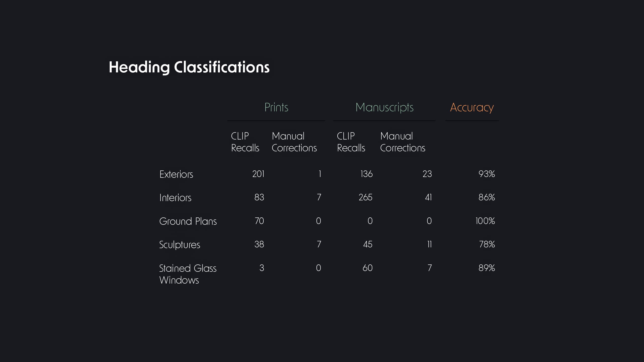This screenshot has width=644, height=362.
Task: Select the Prints column group header
Action: click(x=276, y=107)
